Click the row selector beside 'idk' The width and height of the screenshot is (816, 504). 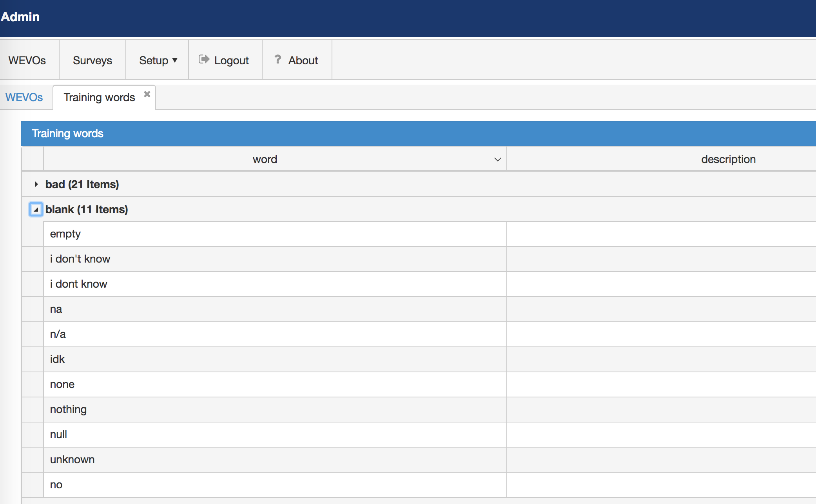33,359
